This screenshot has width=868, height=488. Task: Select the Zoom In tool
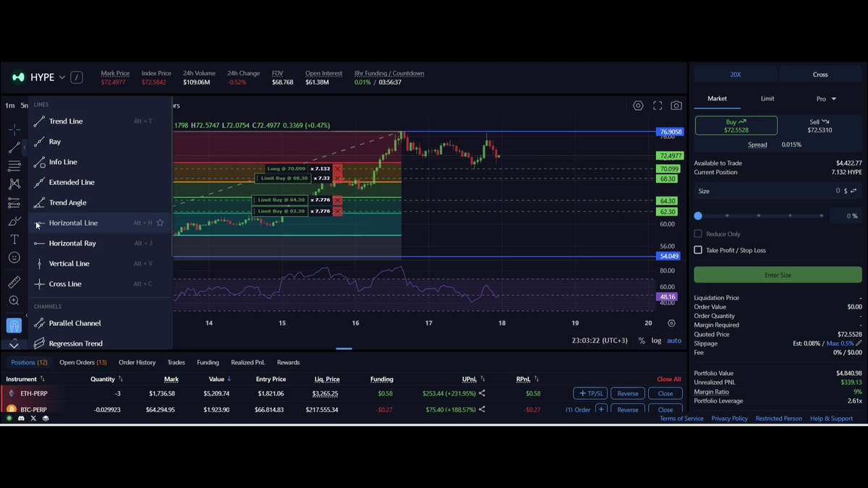point(14,300)
